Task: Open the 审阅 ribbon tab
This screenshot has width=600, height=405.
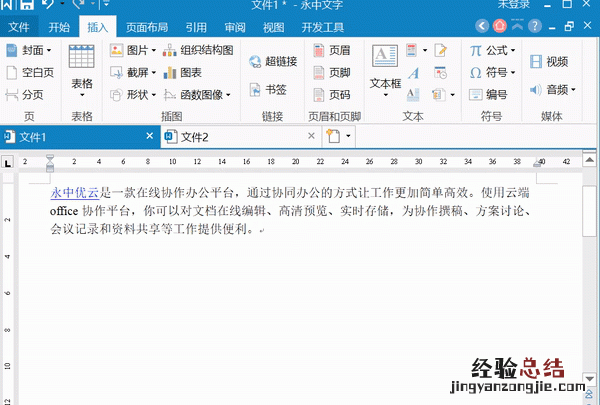Action: [x=235, y=28]
